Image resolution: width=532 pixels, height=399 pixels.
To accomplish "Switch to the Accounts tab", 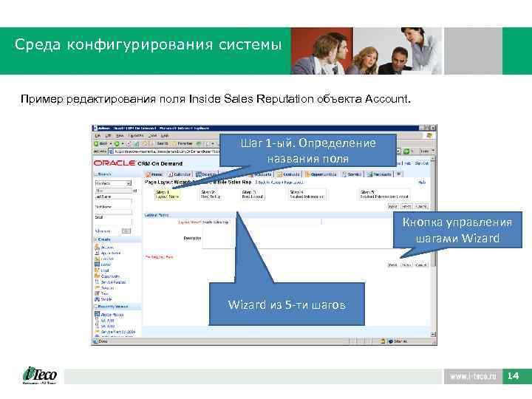I will point(260,174).
